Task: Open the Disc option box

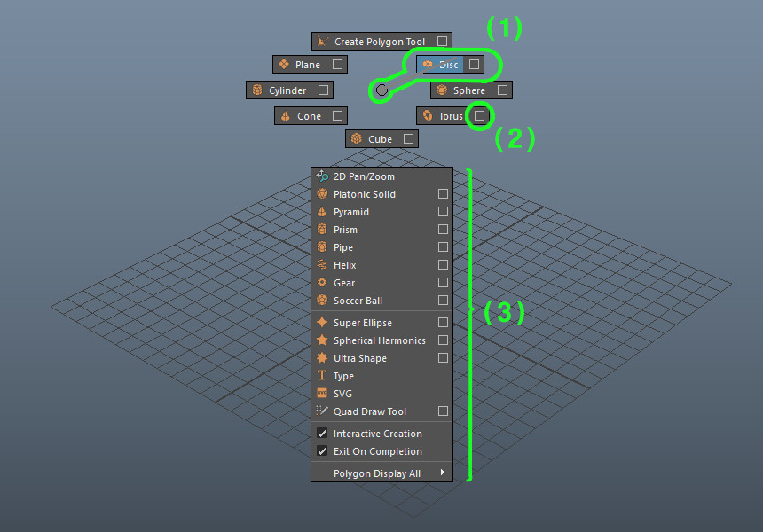Action: (x=474, y=64)
